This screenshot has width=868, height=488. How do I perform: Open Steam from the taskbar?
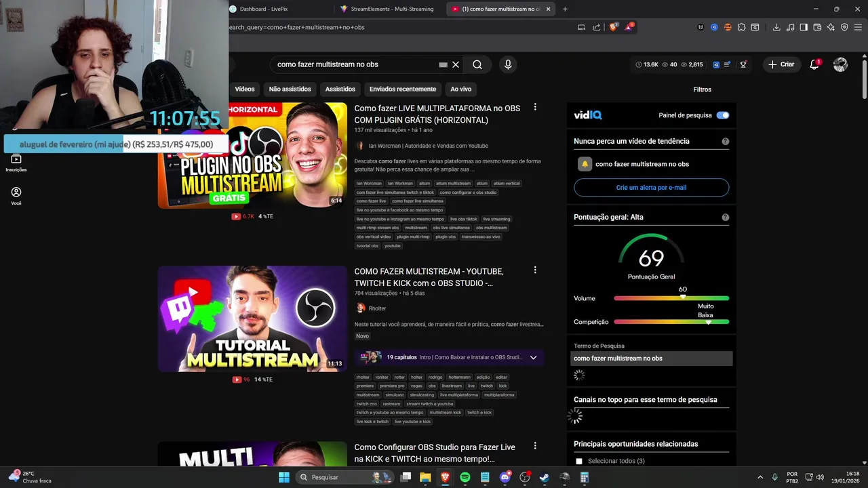coord(544,477)
